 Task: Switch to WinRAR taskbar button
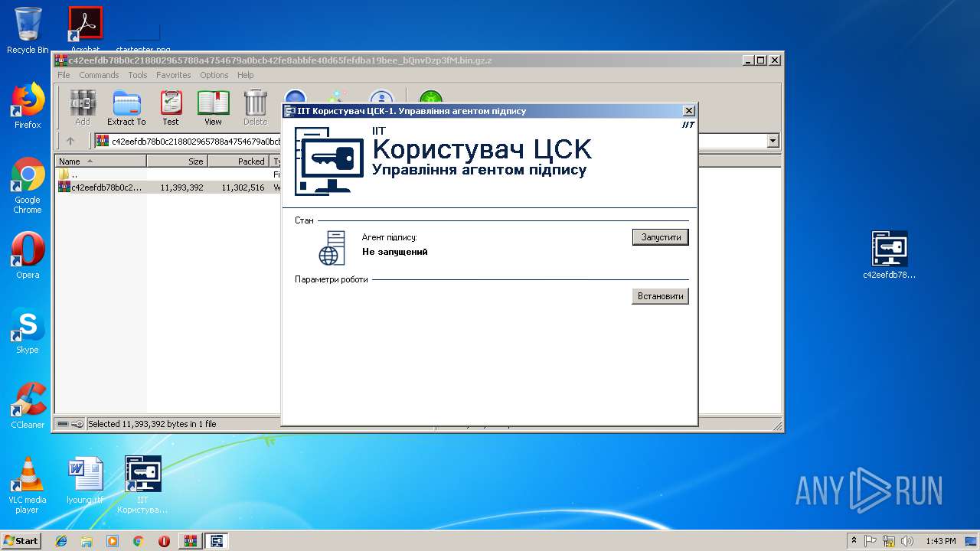191,541
